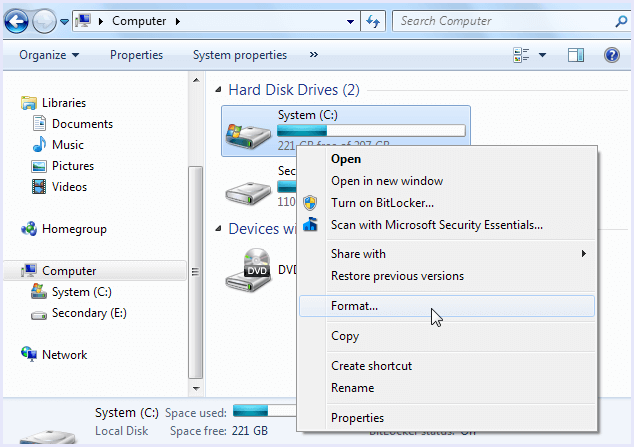
Task: Click the Share with submenu arrow
Action: coord(583,253)
